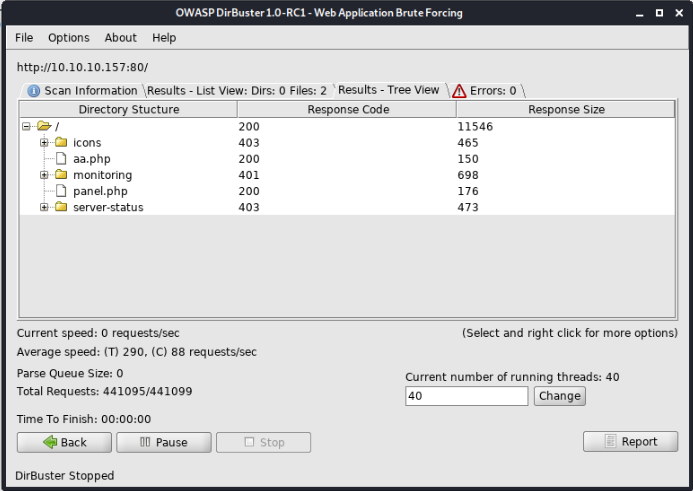Click inside the thread count input field

click(x=466, y=396)
